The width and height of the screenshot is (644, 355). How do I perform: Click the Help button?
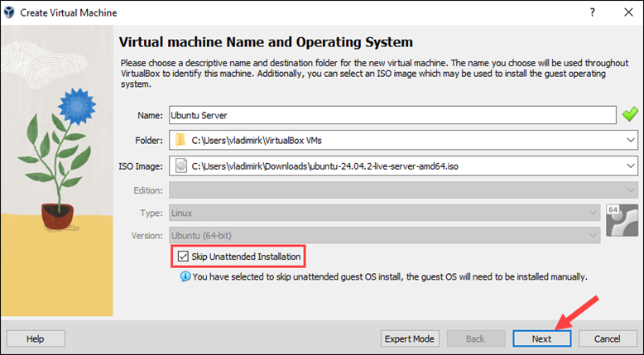(36, 338)
